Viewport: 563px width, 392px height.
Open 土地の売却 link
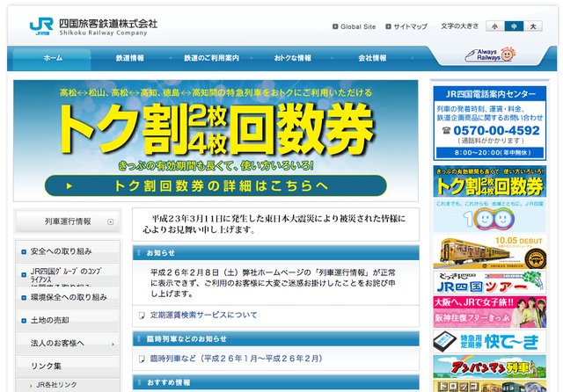69,320
